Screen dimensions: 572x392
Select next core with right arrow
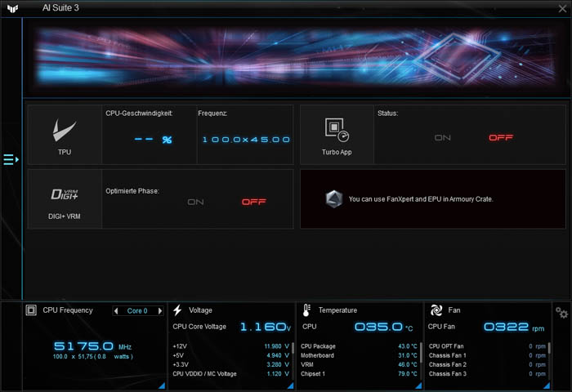(160, 310)
